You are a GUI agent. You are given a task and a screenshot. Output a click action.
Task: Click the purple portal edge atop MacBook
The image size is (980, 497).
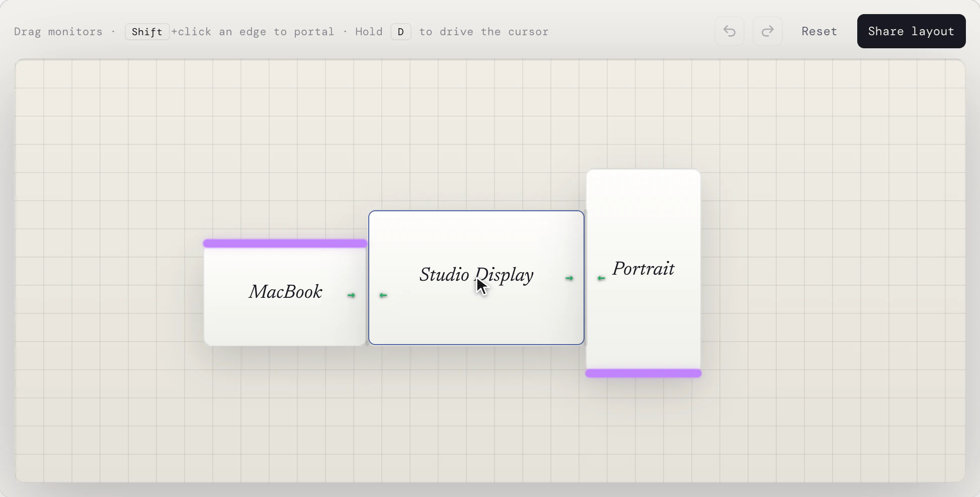tap(285, 243)
